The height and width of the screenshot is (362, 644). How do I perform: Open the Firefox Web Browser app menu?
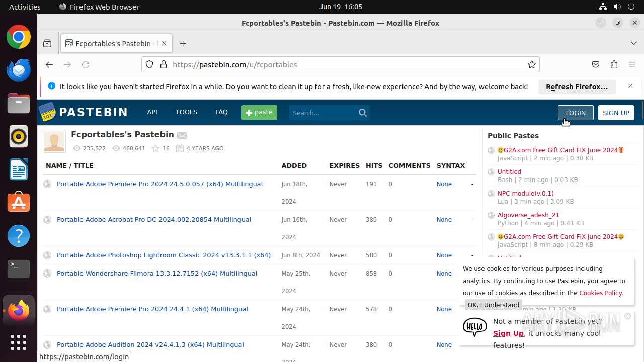tap(99, 7)
